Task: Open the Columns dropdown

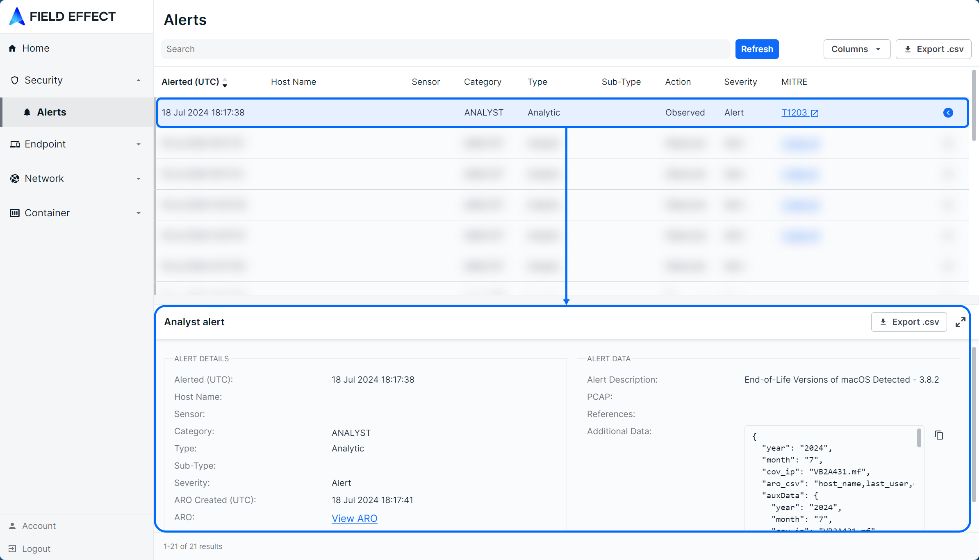Action: (x=856, y=49)
